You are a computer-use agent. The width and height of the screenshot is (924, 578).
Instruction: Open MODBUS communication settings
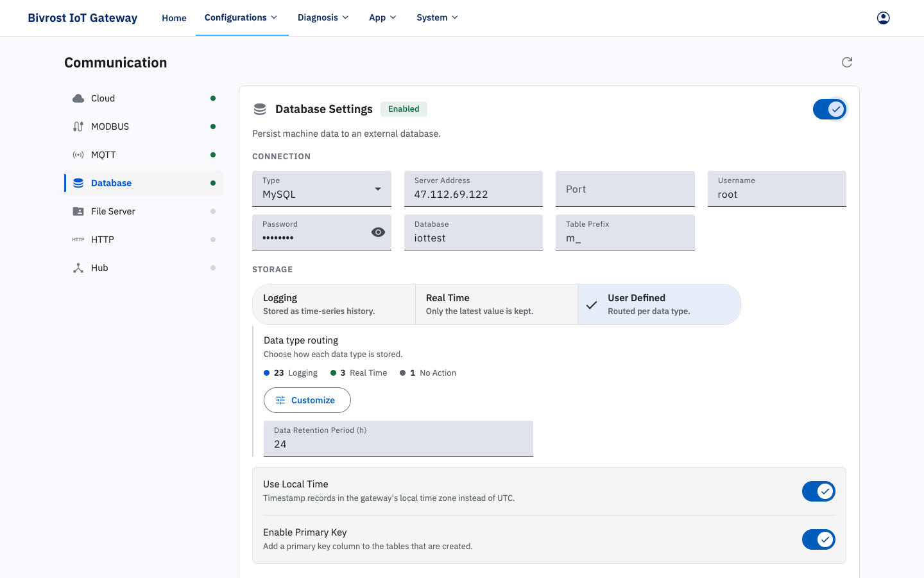(x=144, y=127)
